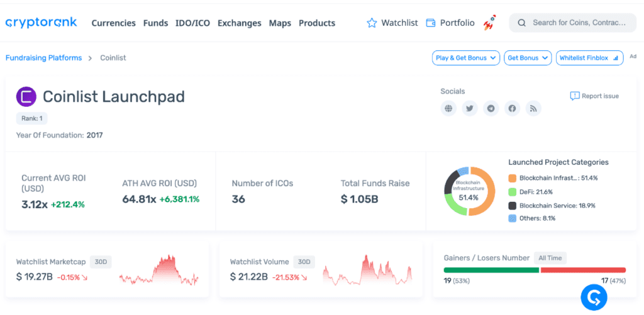Expand the Get Bonus dropdown
The height and width of the screenshot is (315, 644).
[x=528, y=58]
